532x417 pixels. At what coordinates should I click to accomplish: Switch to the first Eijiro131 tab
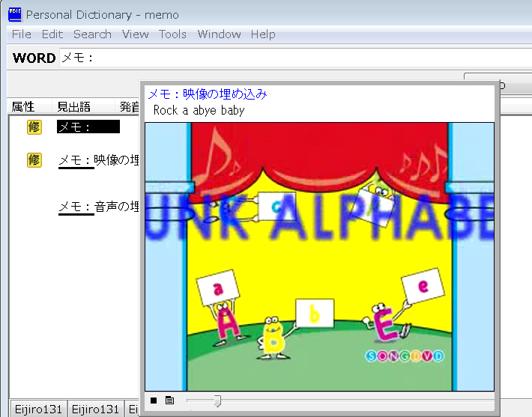38,409
